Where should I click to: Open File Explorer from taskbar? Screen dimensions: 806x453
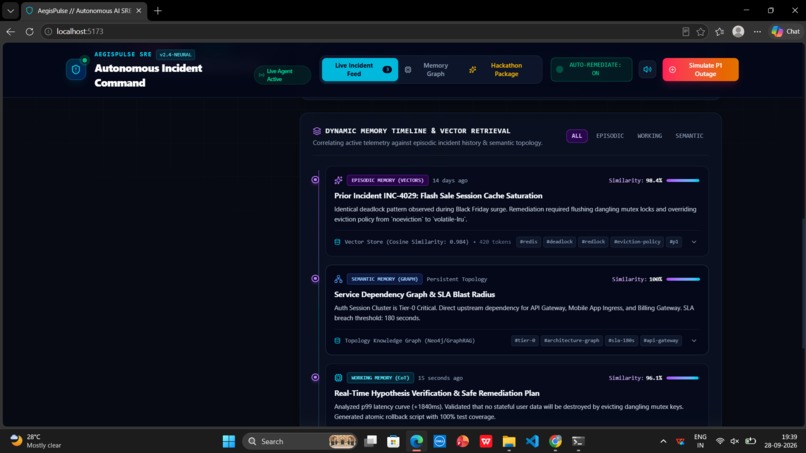pyautogui.click(x=509, y=441)
